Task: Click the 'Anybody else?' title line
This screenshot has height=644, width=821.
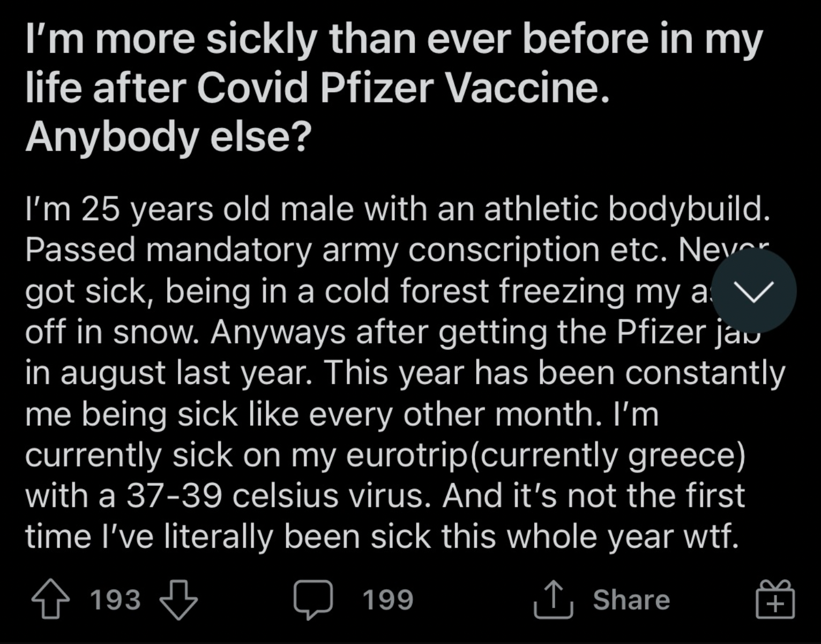Action: point(168,137)
